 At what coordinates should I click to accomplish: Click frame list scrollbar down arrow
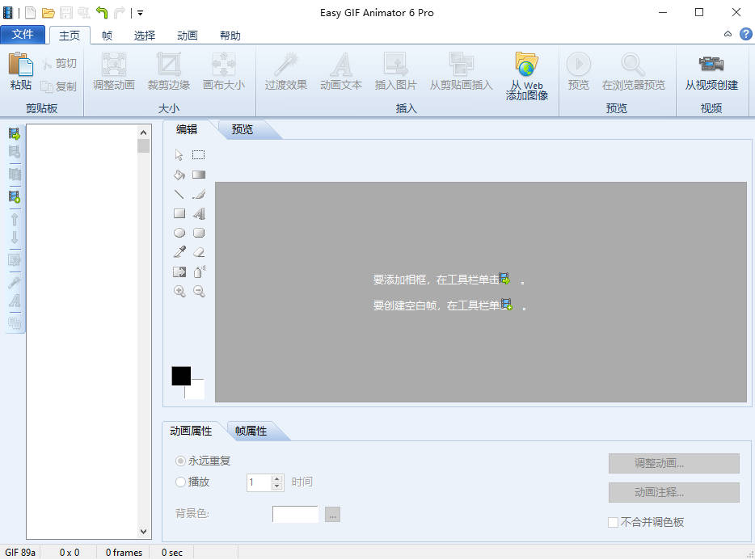[x=143, y=532]
